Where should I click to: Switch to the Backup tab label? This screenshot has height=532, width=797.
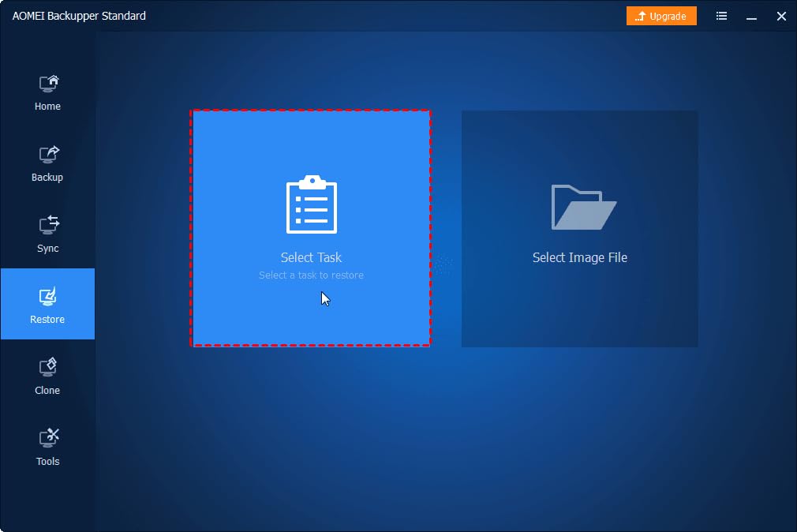pos(47,178)
